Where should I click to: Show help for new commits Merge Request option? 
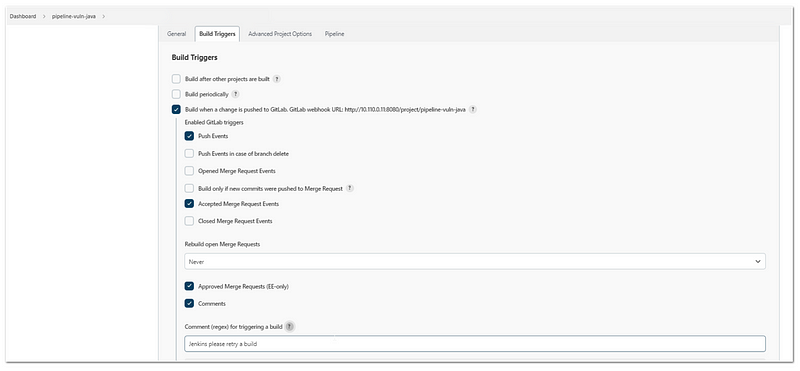click(x=349, y=188)
